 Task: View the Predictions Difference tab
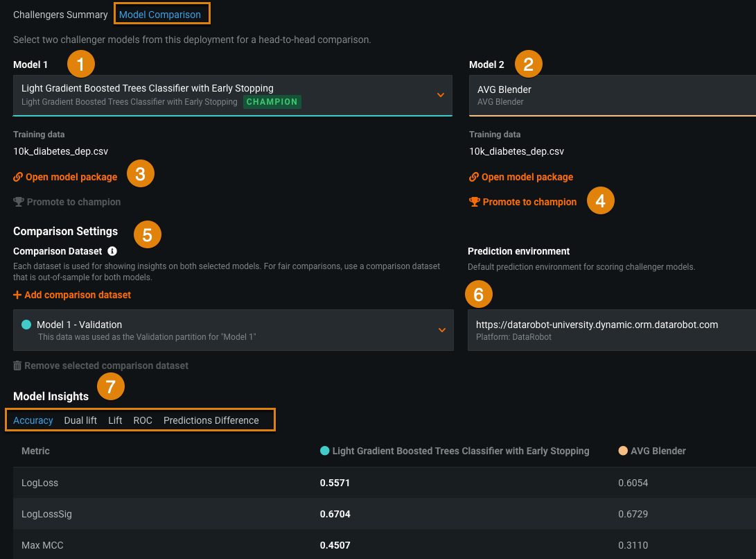[x=211, y=420]
